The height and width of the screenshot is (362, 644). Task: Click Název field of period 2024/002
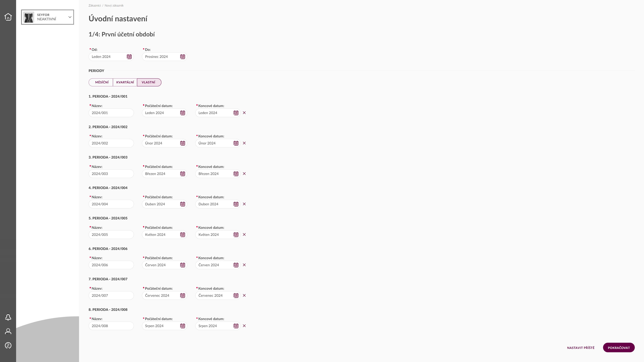tap(111, 143)
